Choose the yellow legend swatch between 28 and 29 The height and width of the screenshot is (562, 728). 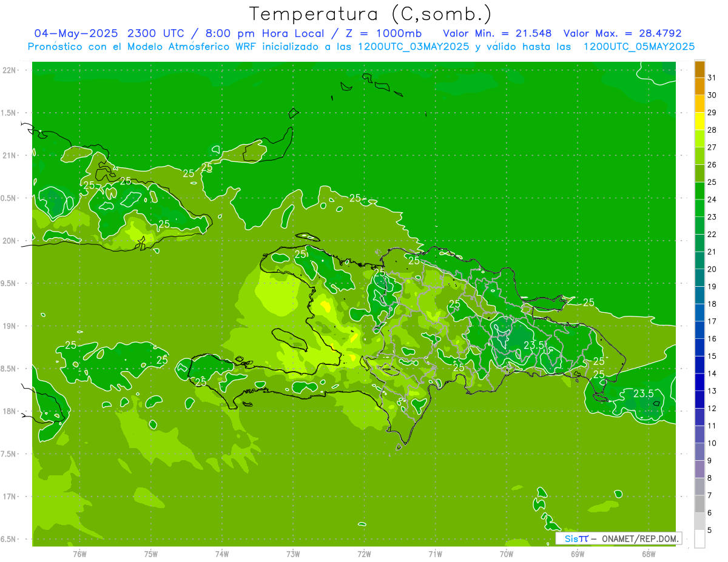[x=699, y=121]
